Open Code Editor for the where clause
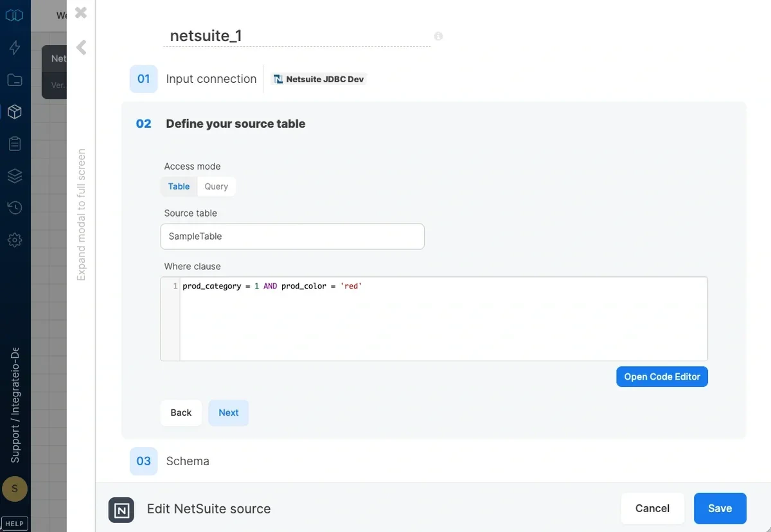Viewport: 771px width, 532px height. [x=662, y=376]
